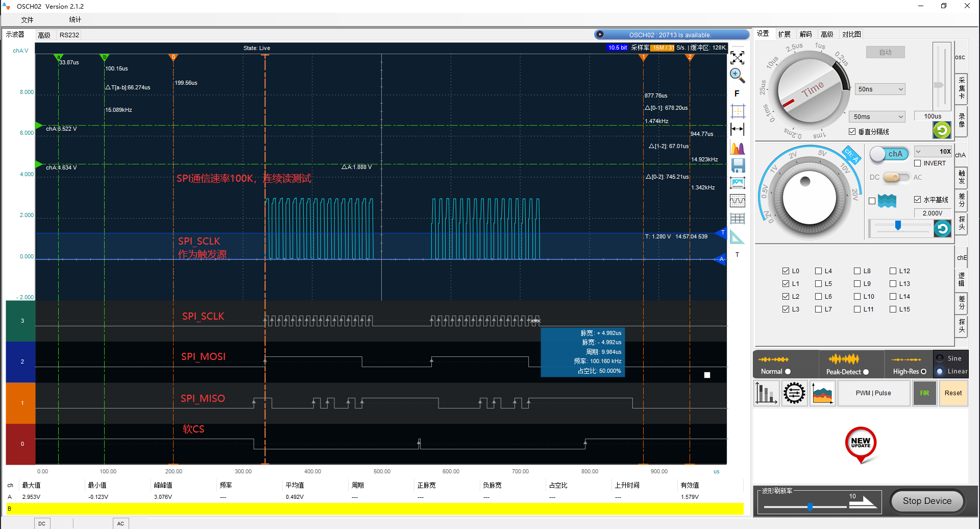Viewport: 980px width, 529px height.
Task: Open the 文件 menu
Action: pos(27,20)
